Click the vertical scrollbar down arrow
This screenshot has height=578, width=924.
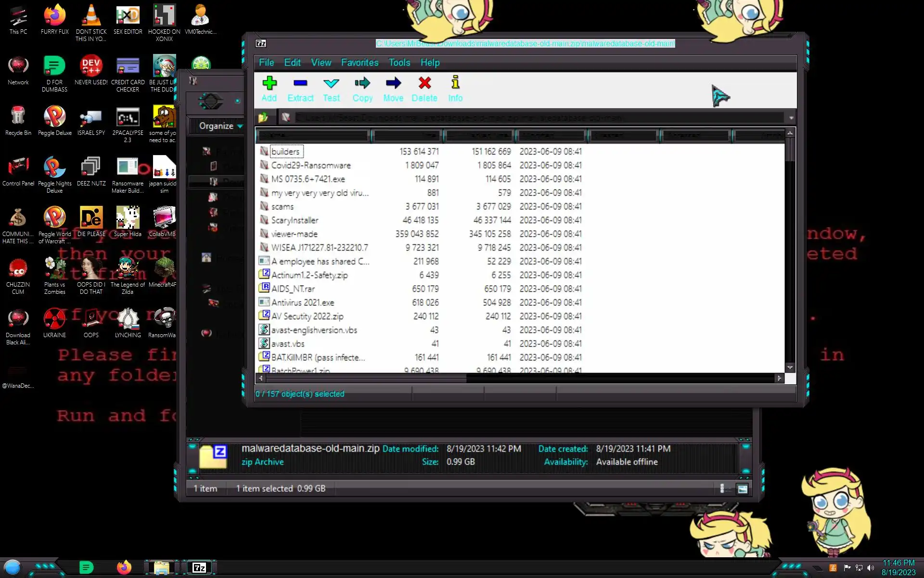790,368
